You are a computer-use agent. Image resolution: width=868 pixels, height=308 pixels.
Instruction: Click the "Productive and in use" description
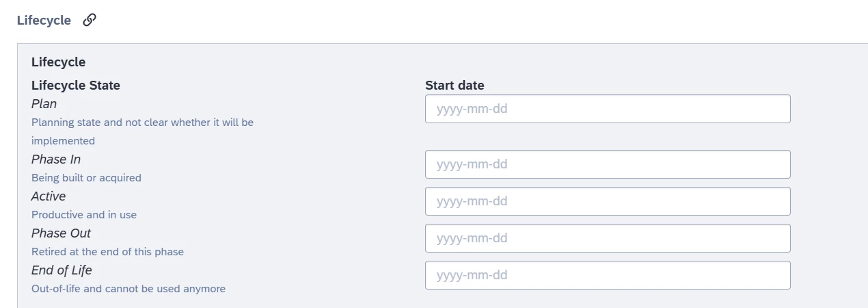click(x=84, y=215)
